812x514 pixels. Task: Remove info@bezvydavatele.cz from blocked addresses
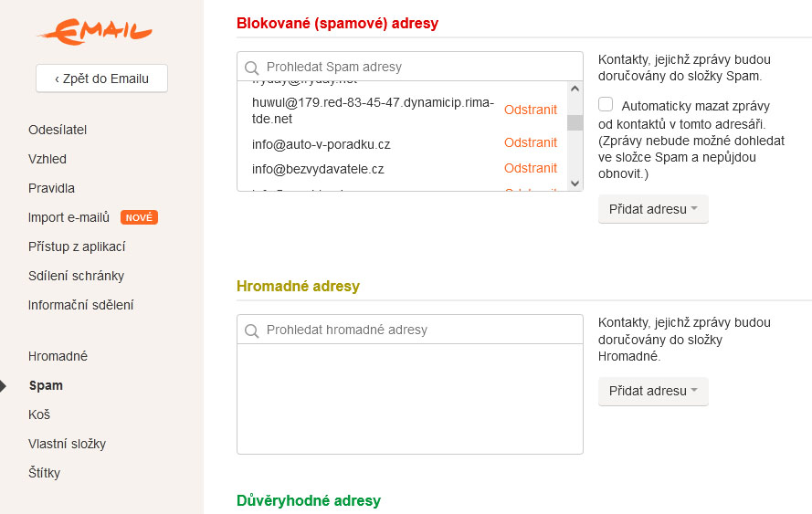pyautogui.click(x=530, y=168)
